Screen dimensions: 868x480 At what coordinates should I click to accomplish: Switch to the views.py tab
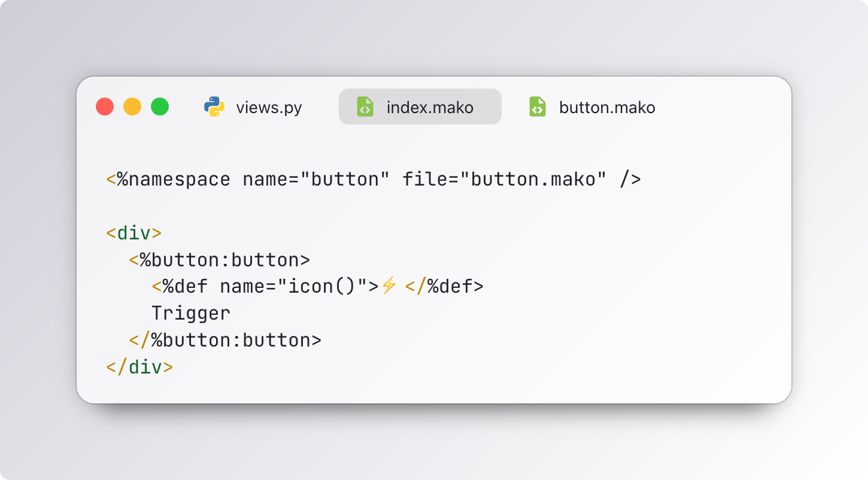pos(253,107)
